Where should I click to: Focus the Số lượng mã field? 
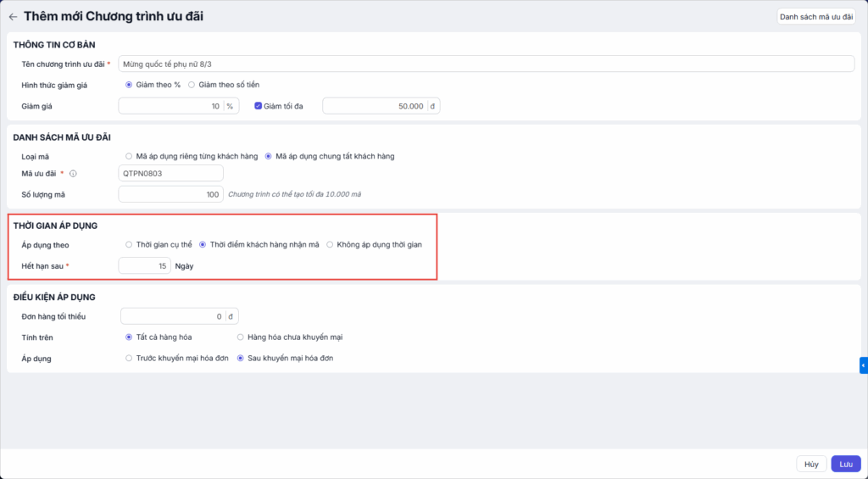(171, 194)
